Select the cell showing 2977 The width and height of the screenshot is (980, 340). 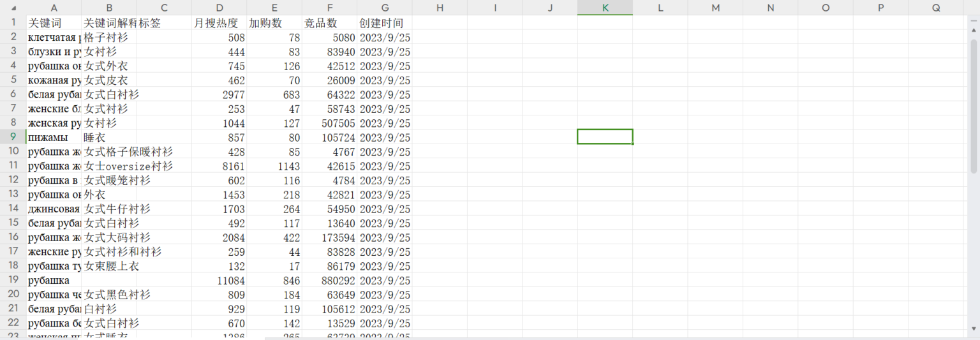pyautogui.click(x=219, y=94)
